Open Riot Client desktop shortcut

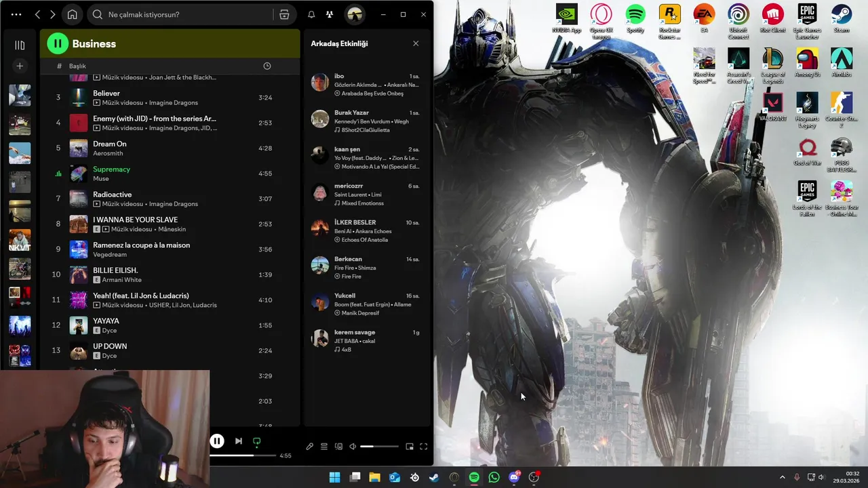click(772, 19)
